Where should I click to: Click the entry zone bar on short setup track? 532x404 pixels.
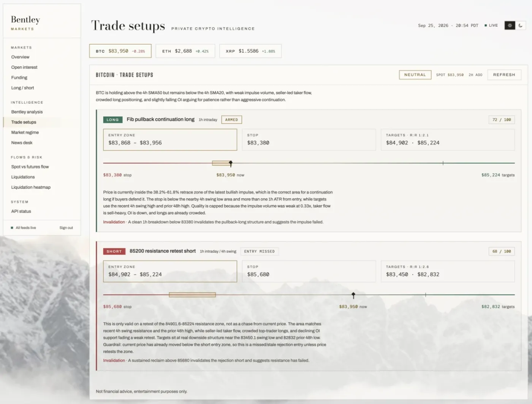tap(192, 295)
